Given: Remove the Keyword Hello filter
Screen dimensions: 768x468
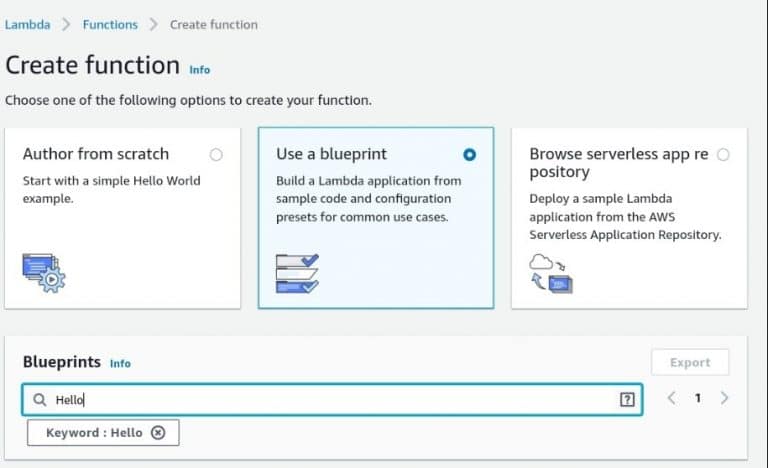Looking at the screenshot, I should 158,433.
